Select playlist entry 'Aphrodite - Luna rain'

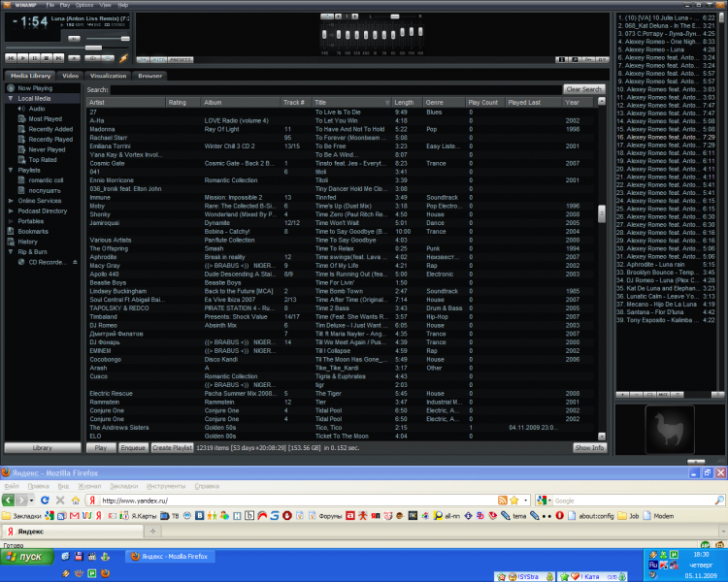[666, 265]
